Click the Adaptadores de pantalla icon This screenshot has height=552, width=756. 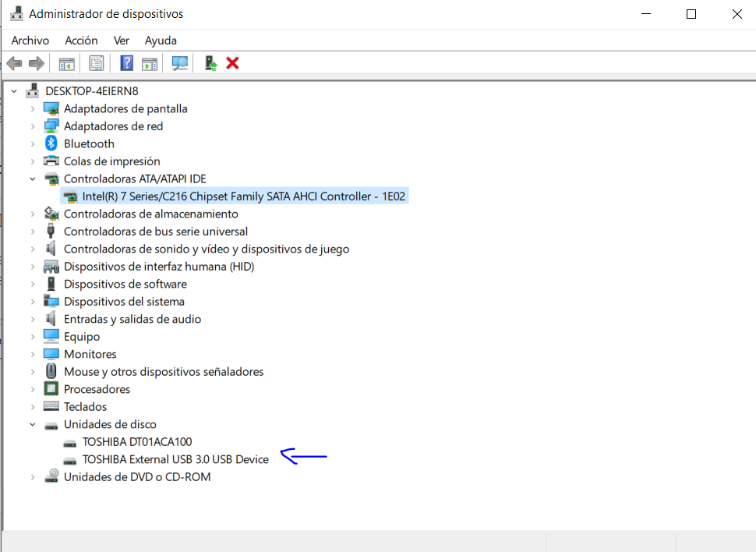pos(51,108)
